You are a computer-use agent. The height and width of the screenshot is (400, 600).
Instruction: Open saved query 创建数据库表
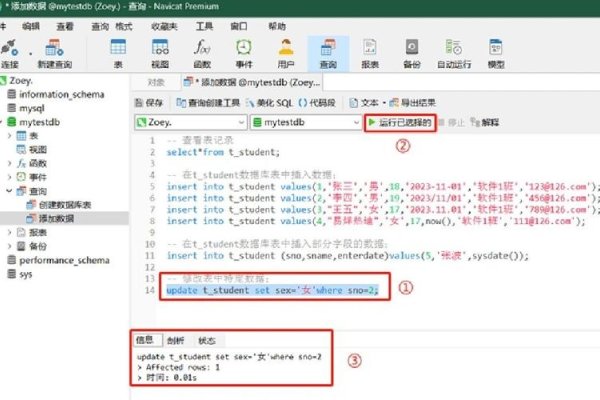(65, 205)
